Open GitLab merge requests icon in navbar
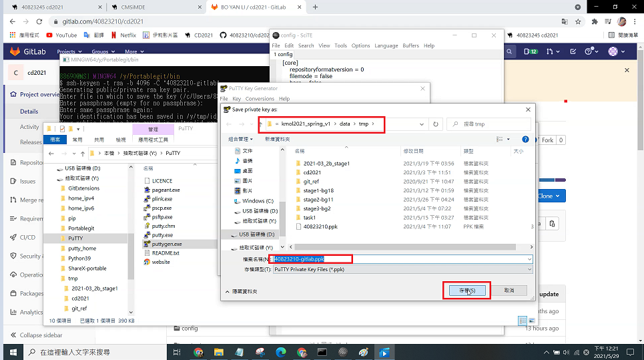This screenshot has height=360, width=644. 552,51
